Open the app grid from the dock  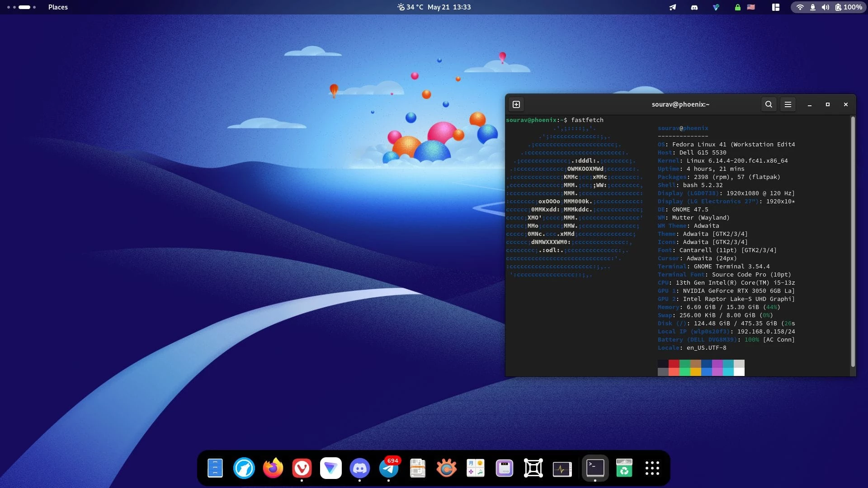[652, 468]
